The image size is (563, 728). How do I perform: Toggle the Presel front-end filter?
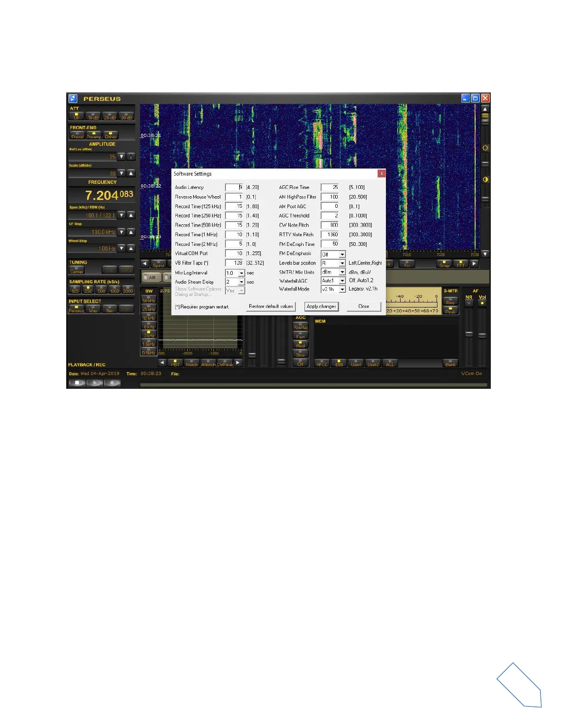pyautogui.click(x=77, y=136)
